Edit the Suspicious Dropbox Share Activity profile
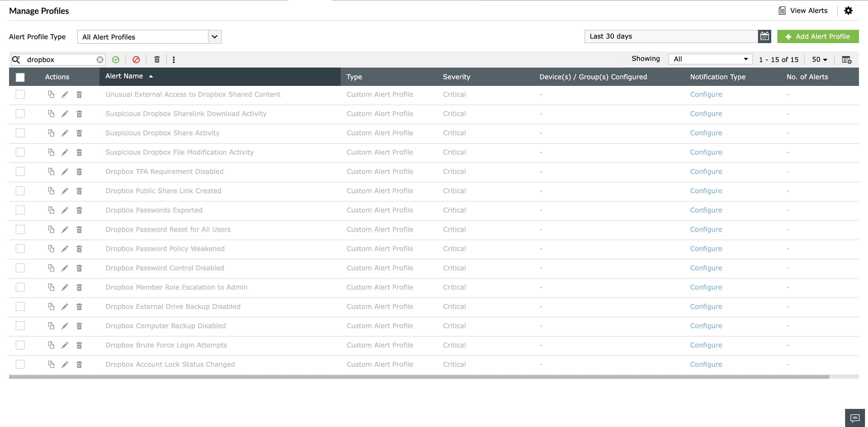The height and width of the screenshot is (427, 868). coord(65,133)
